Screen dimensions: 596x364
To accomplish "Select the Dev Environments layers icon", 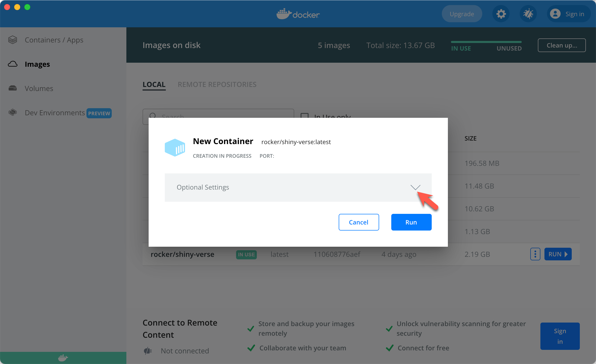I will pos(13,112).
